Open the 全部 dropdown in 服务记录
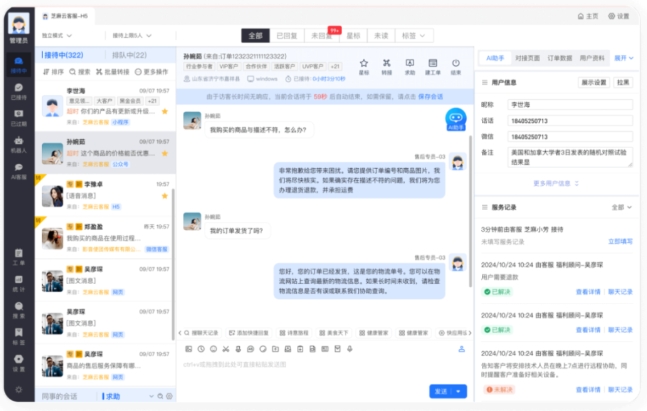 pyautogui.click(x=621, y=207)
